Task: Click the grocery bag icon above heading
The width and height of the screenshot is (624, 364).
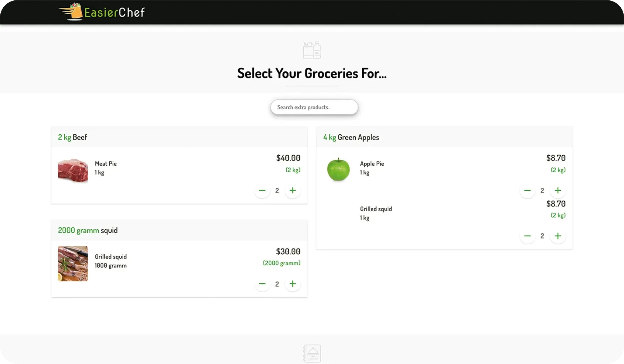Action: (312, 50)
